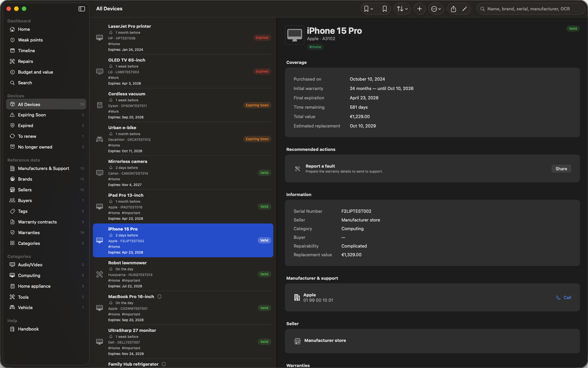Click the Urban e-bike vehicle icon
The height and width of the screenshot is (368, 588).
(x=100, y=139)
